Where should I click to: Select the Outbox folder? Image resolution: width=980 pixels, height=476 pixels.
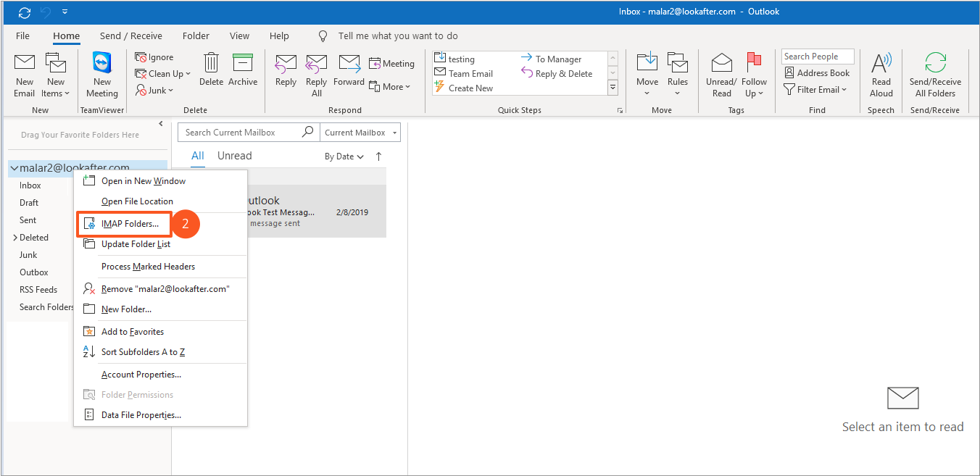tap(34, 272)
